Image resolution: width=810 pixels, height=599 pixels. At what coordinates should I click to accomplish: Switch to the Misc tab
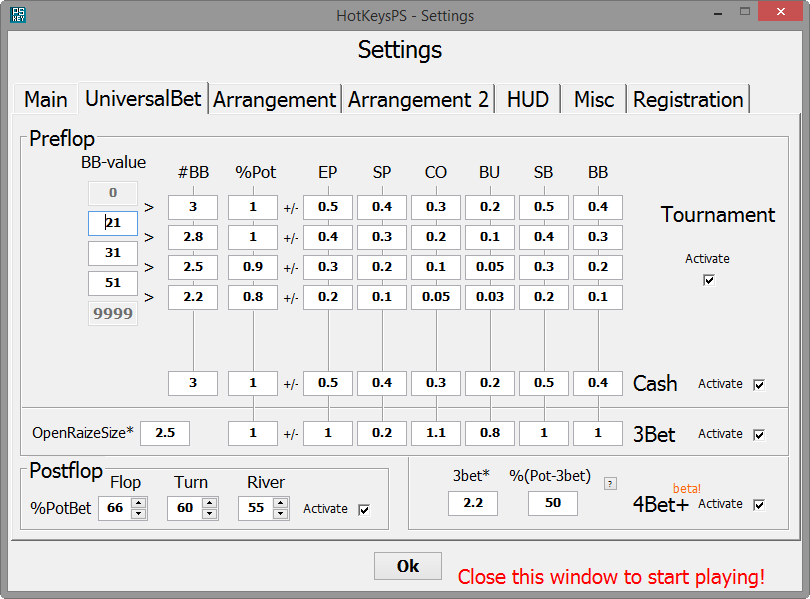point(594,99)
